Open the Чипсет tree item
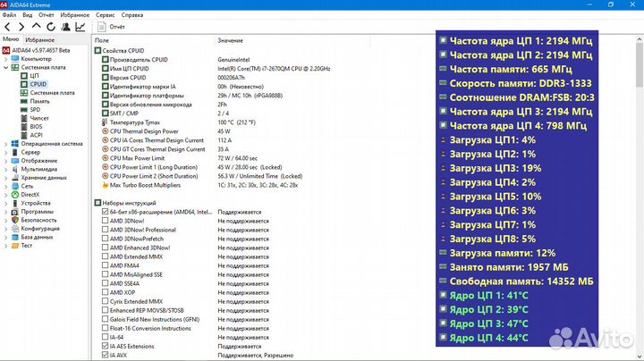 [39, 118]
